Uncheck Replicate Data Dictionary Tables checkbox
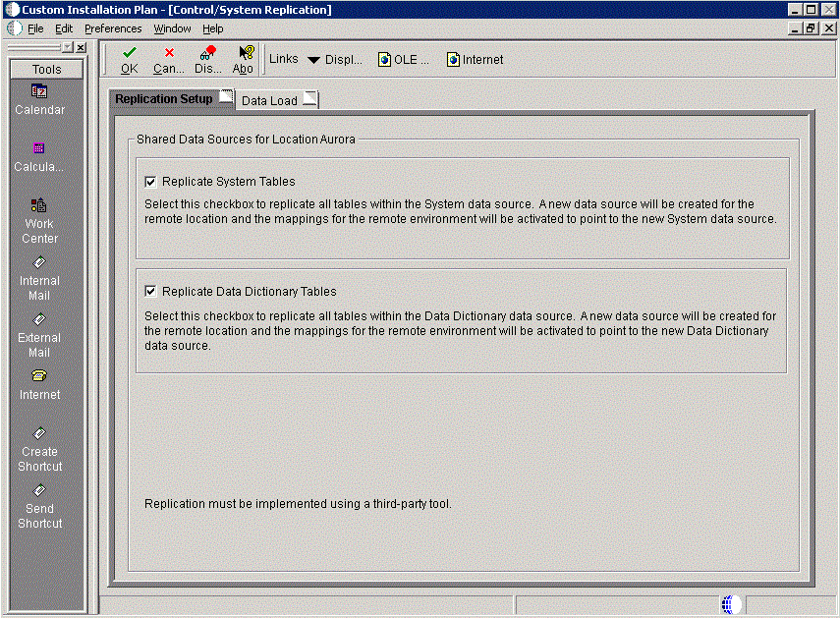The height and width of the screenshot is (618, 840). coord(150,292)
